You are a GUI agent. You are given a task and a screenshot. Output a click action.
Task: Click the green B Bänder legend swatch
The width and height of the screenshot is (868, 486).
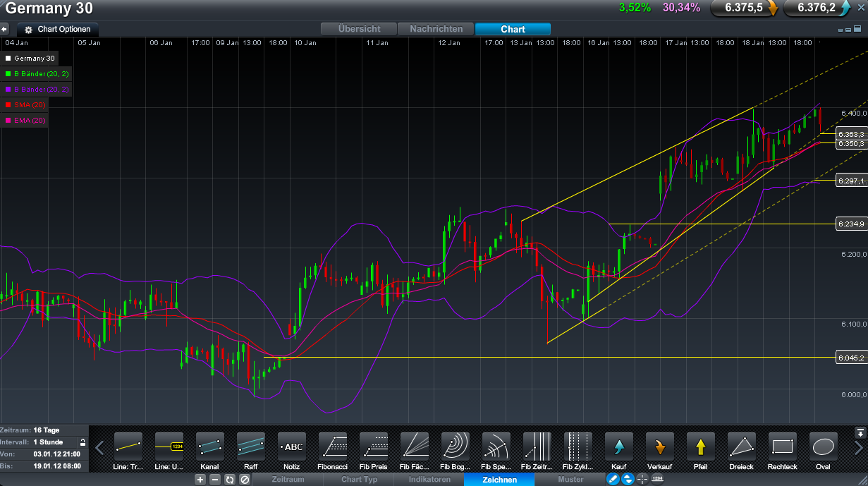[x=6, y=73]
